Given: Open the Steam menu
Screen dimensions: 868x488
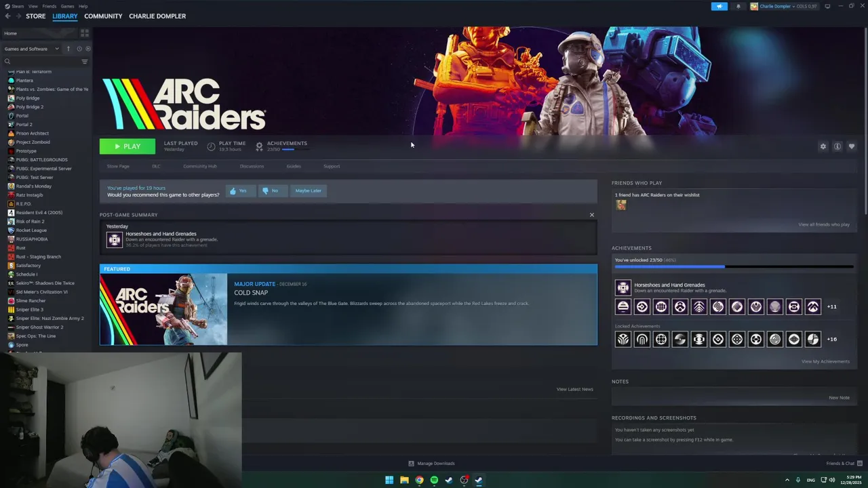Looking at the screenshot, I should (x=16, y=6).
